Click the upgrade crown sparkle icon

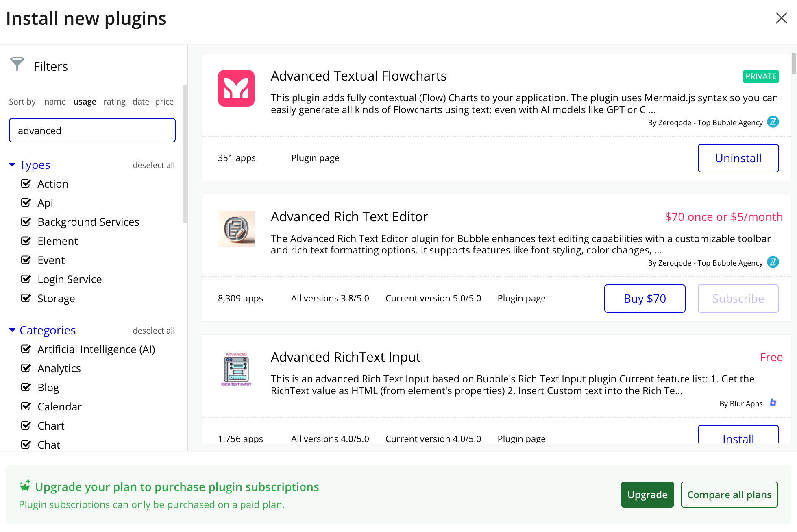[25, 485]
